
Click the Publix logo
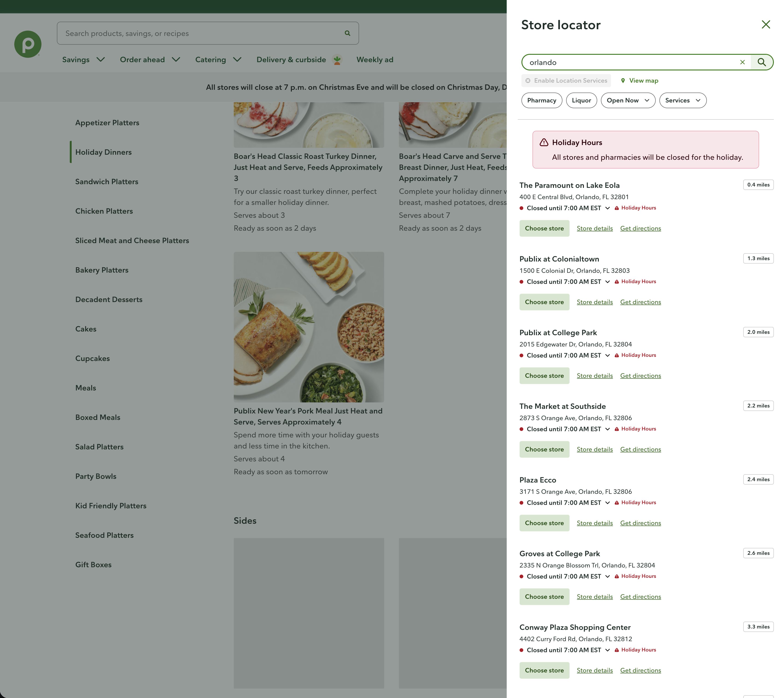click(28, 44)
